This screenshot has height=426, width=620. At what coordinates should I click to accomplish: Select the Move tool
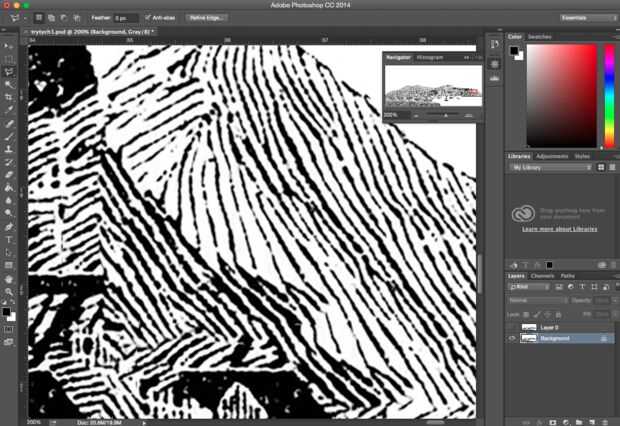pyautogui.click(x=8, y=46)
